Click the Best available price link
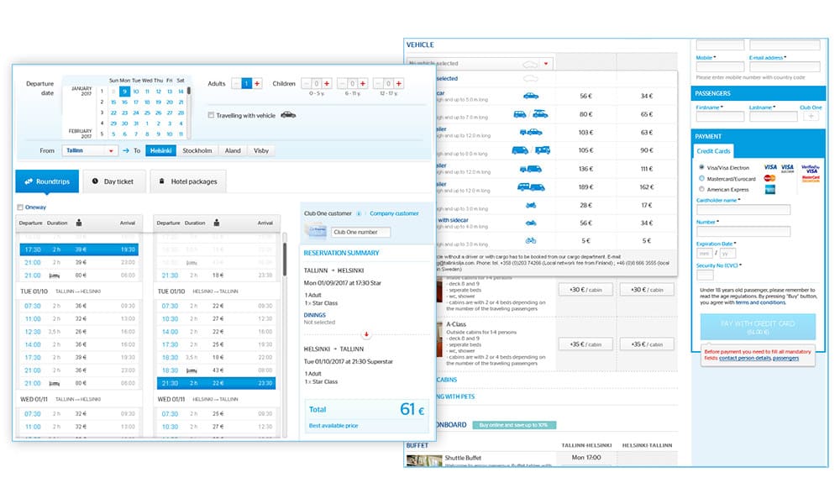This screenshot has width=840, height=504. [x=333, y=426]
